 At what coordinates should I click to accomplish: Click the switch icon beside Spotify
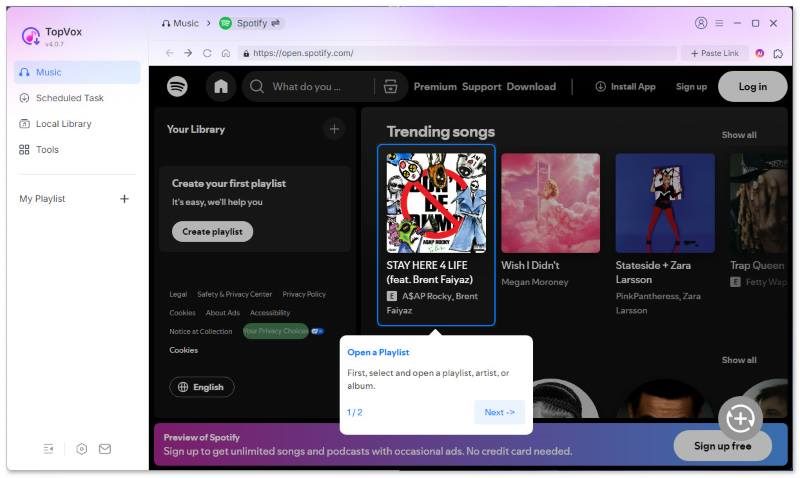276,23
